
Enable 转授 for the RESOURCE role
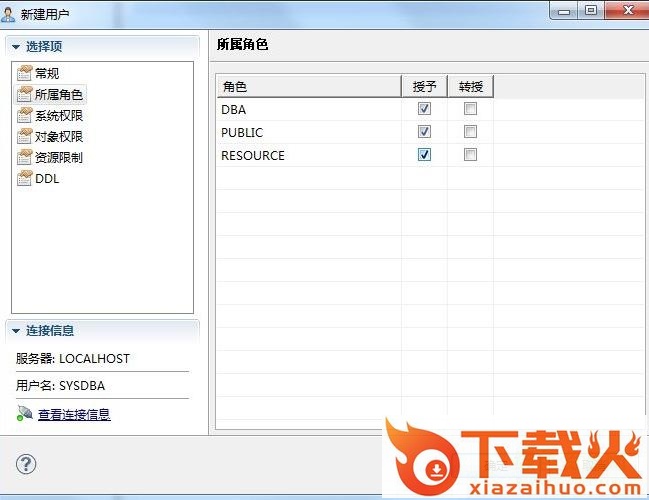(470, 155)
